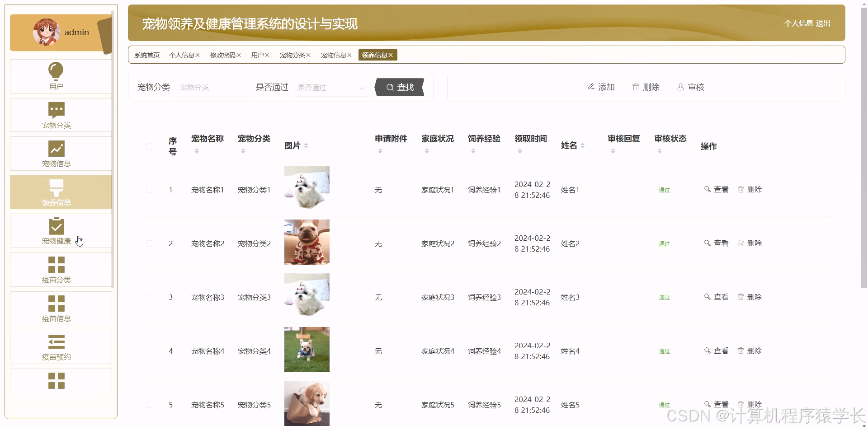Switch to the 个人信息 tab
Image resolution: width=868 pixels, height=430 pixels.
point(182,55)
